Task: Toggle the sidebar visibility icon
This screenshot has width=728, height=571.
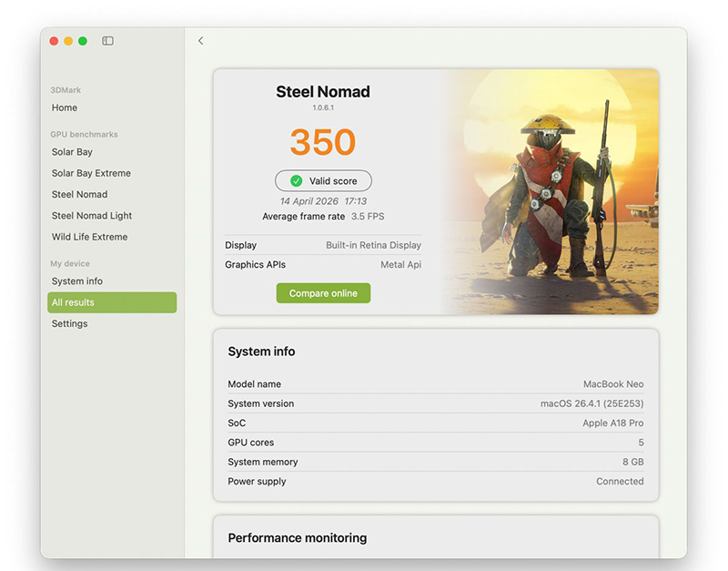Action: point(107,41)
